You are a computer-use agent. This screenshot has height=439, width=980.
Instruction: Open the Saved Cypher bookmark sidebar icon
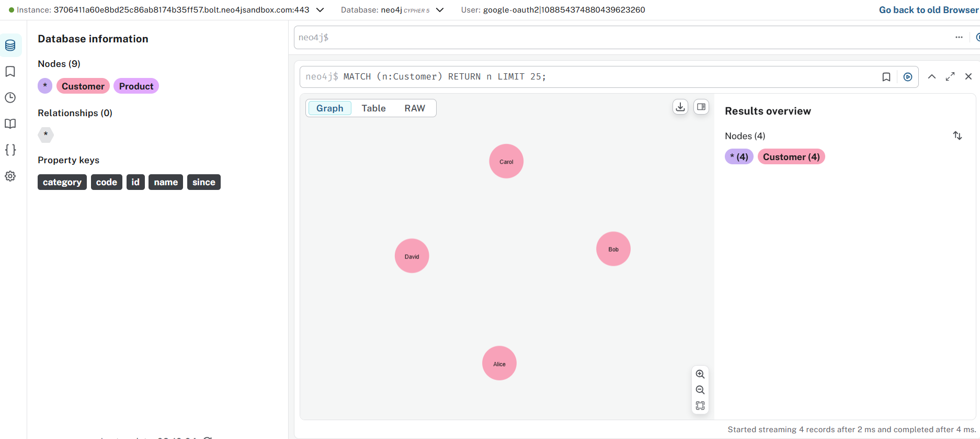(10, 72)
